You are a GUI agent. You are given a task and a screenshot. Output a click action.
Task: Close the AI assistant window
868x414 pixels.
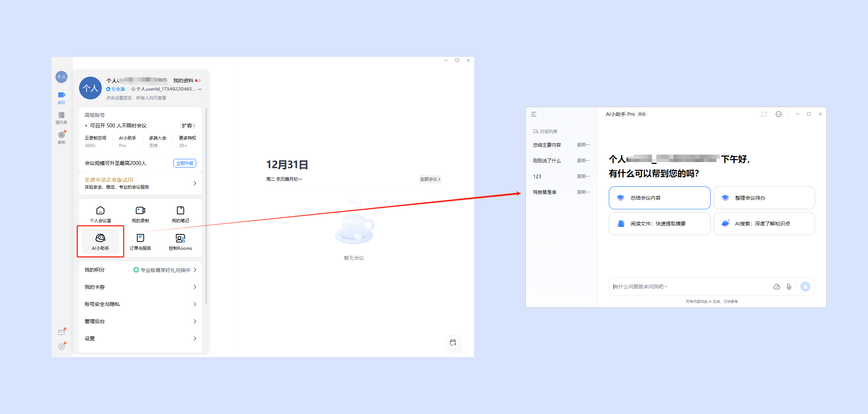click(820, 114)
